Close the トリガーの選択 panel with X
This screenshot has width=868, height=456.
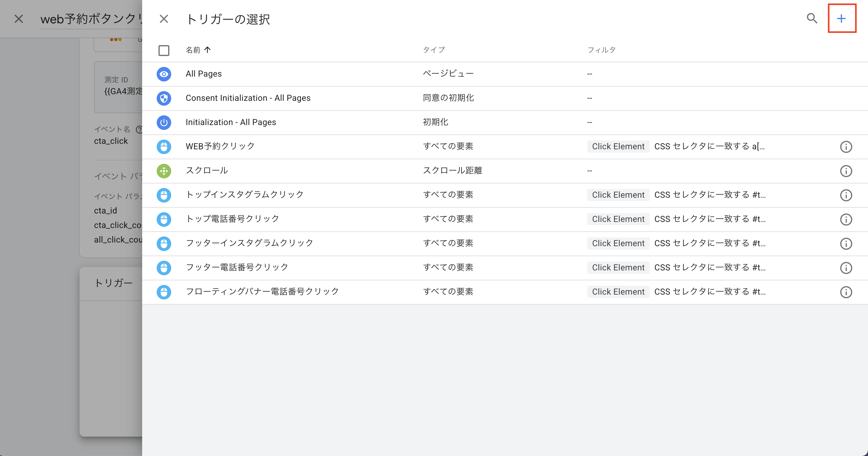pos(164,19)
